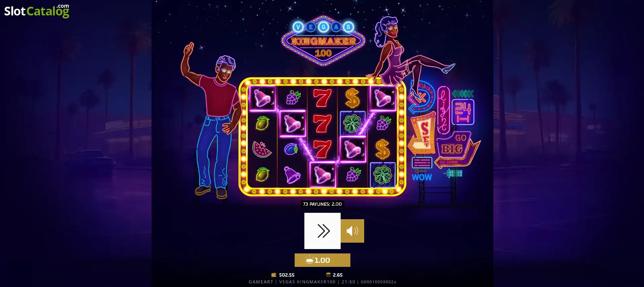Open the 1.00 bet amount selector
644x287 pixels.
click(x=322, y=260)
